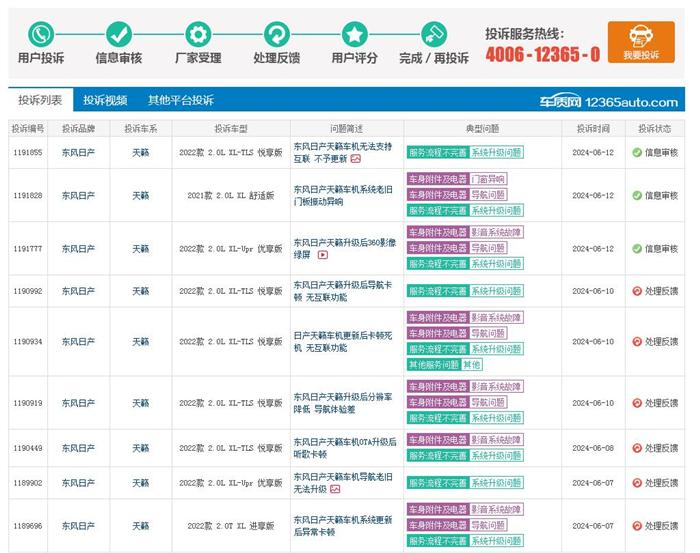Screen dimensions: 700x553
Task: Open the 其他平台投诉 tab
Action: [181, 100]
